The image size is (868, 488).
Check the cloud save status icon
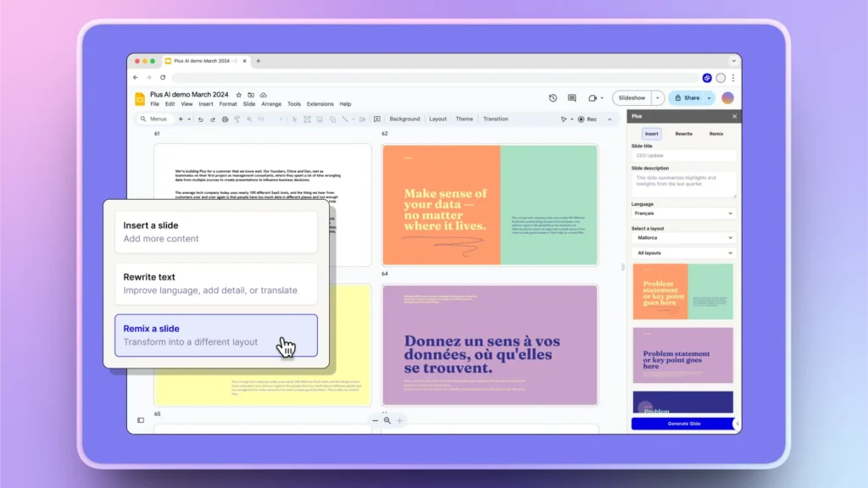(x=264, y=95)
